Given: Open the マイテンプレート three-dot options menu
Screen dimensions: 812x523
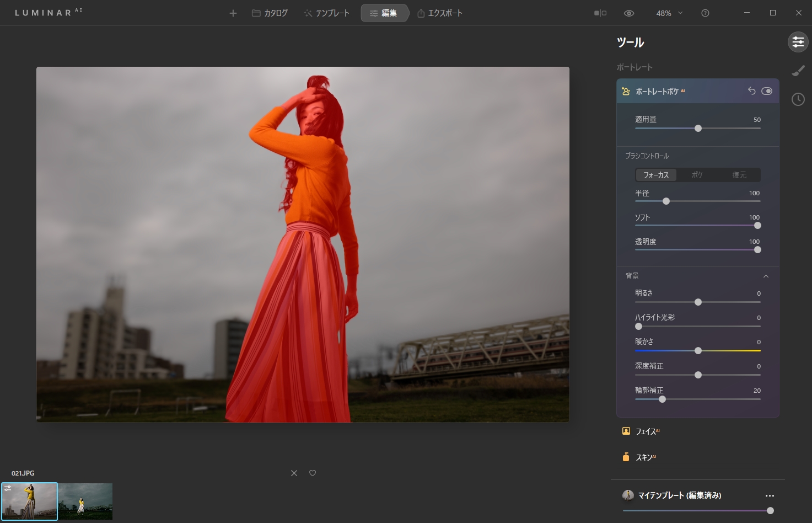Looking at the screenshot, I should [x=770, y=495].
